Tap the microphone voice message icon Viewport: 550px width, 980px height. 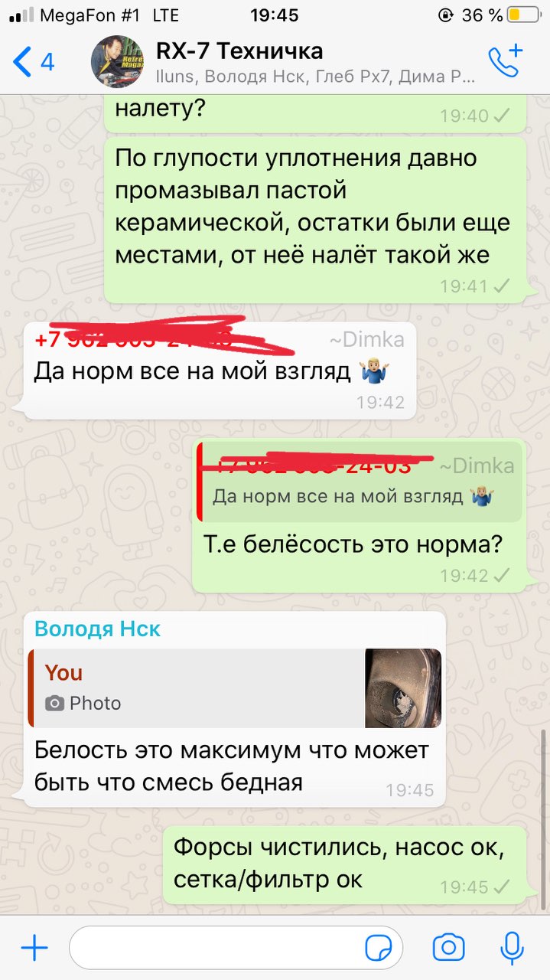[x=512, y=948]
